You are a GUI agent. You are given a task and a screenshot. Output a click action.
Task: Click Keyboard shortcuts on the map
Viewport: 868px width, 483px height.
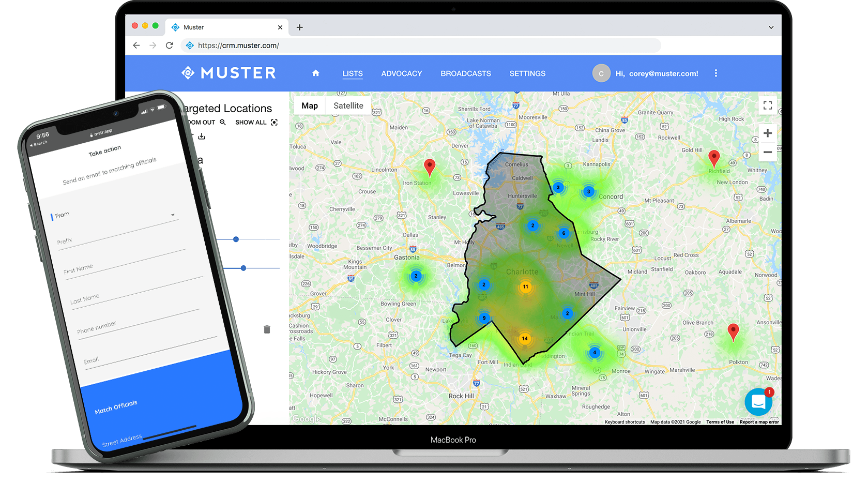click(x=625, y=422)
